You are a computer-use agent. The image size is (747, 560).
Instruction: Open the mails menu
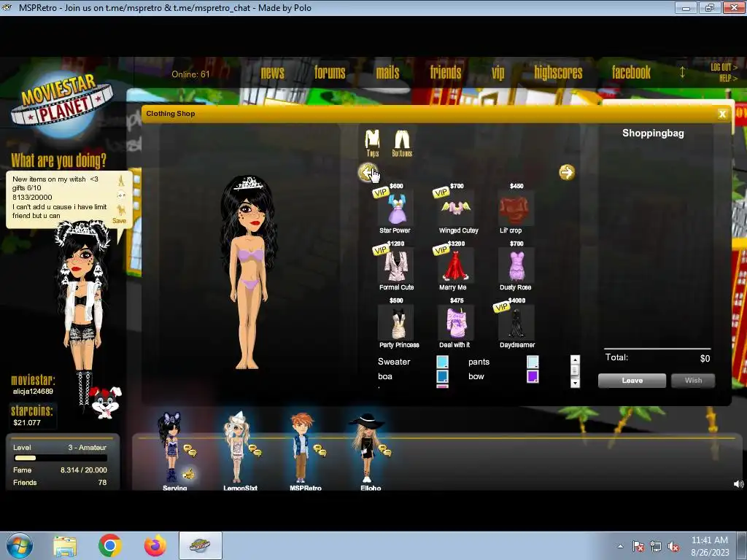[x=387, y=72]
